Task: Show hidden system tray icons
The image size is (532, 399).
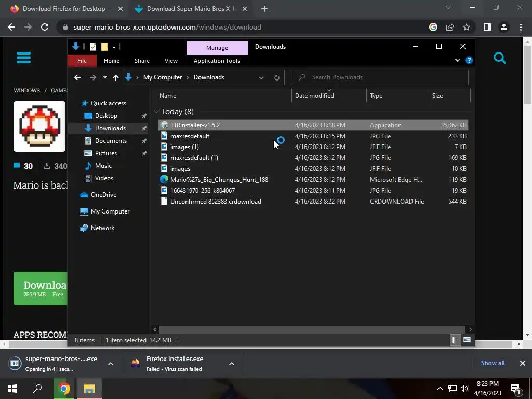Action: 440,389
